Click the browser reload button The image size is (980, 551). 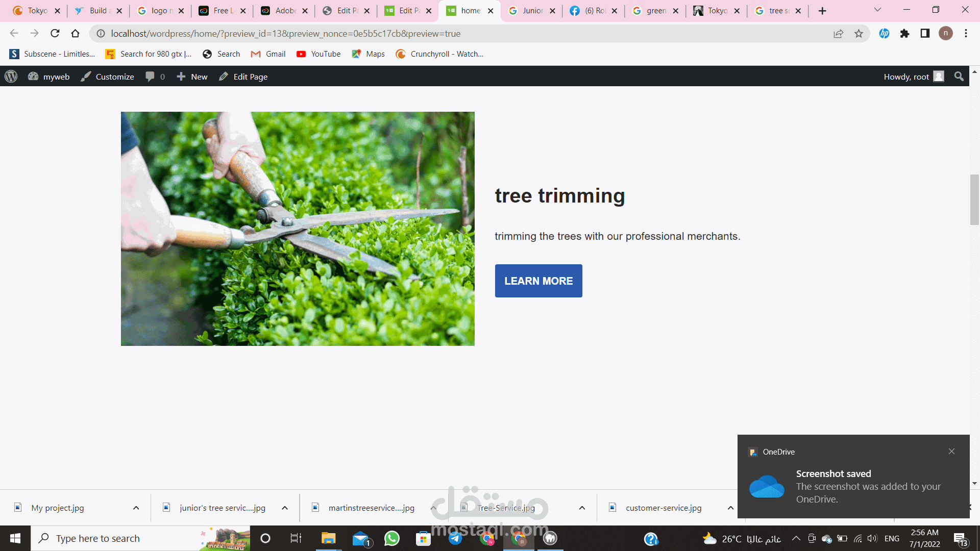point(55,34)
